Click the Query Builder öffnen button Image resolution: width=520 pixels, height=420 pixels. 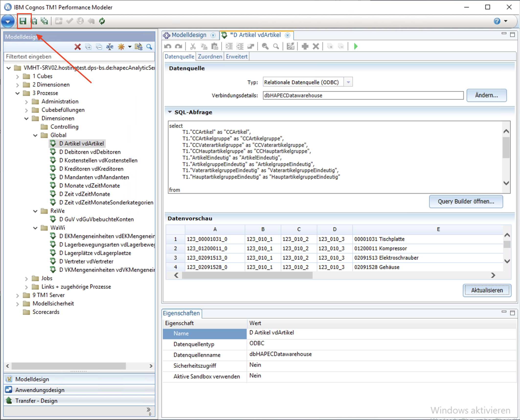[x=466, y=201]
